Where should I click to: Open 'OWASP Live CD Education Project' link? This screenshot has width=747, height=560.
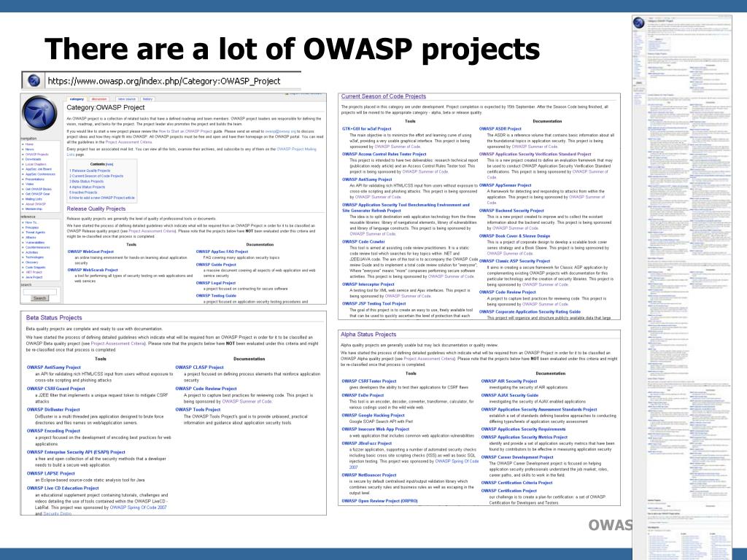(63, 488)
